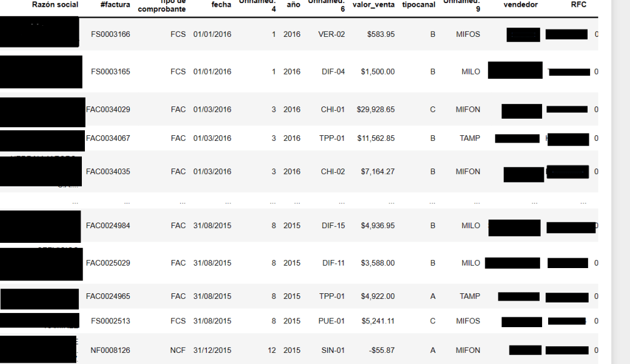Select the PUE-01 cell
The height and width of the screenshot is (364, 630).
[x=332, y=321]
